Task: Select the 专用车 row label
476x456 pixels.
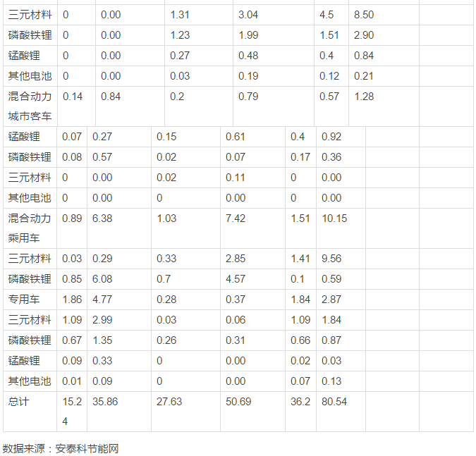Action: tap(24, 300)
